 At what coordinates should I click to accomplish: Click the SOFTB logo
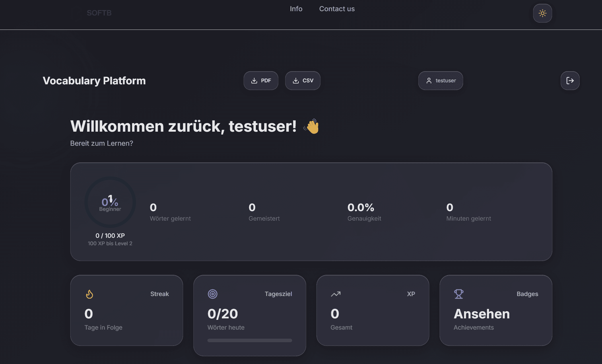pos(99,13)
